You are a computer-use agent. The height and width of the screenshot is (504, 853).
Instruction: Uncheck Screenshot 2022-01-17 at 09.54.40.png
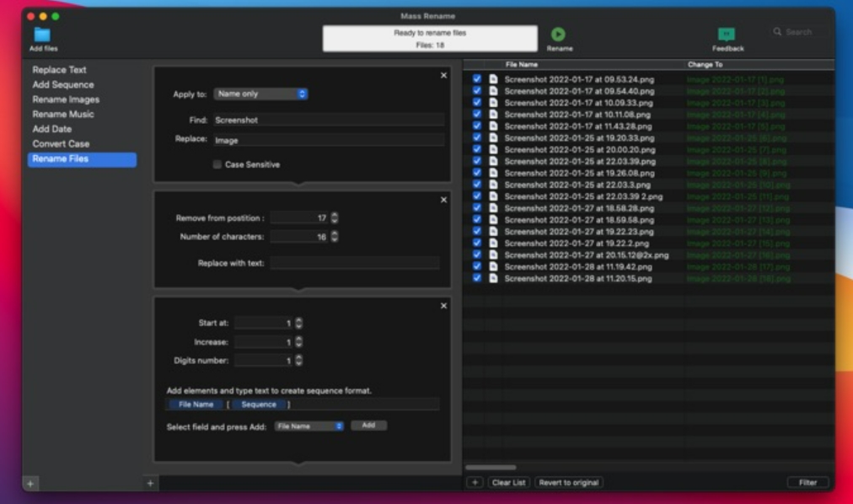click(x=476, y=91)
